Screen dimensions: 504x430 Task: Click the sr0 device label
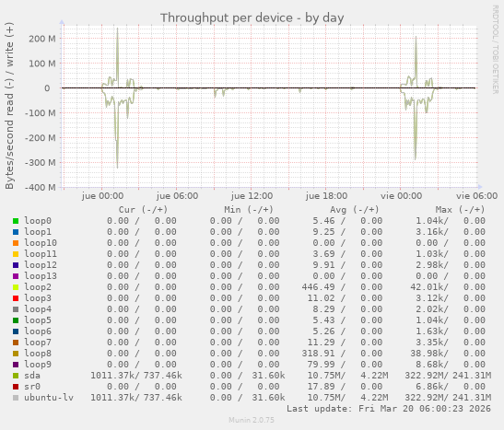point(32,387)
